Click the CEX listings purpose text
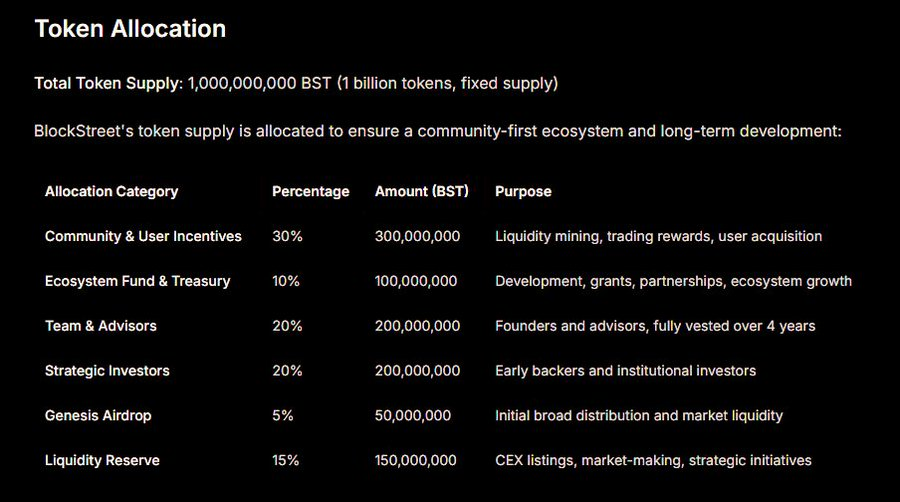Image resolution: width=900 pixels, height=502 pixels. (x=653, y=460)
